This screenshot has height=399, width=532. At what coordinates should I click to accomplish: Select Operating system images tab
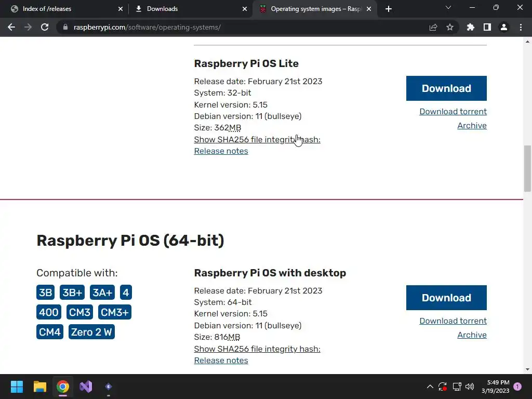[x=315, y=9]
